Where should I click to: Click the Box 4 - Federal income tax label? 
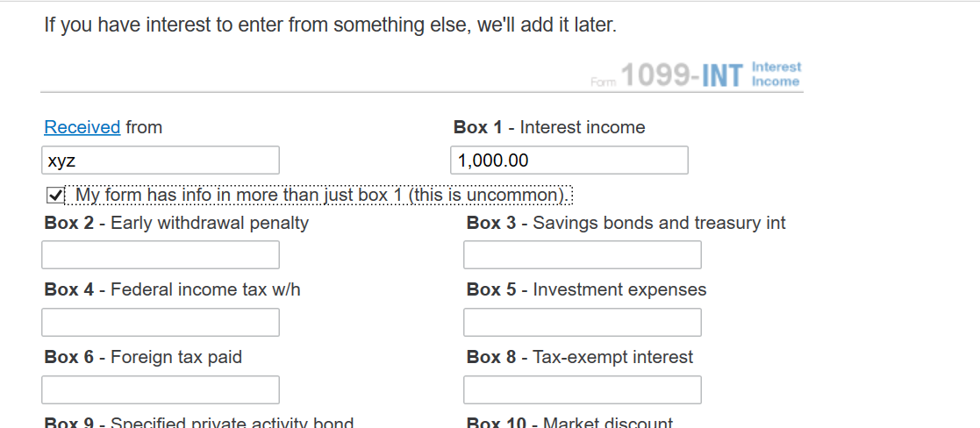[173, 290]
